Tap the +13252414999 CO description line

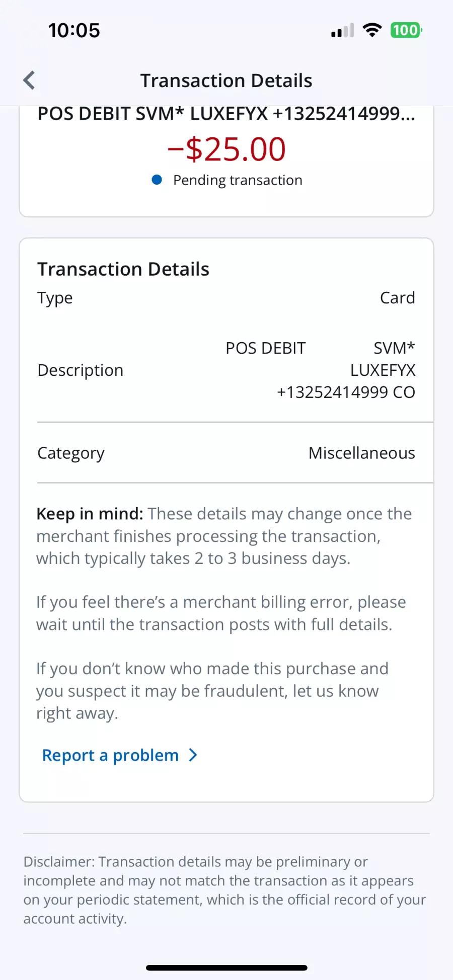(x=346, y=392)
